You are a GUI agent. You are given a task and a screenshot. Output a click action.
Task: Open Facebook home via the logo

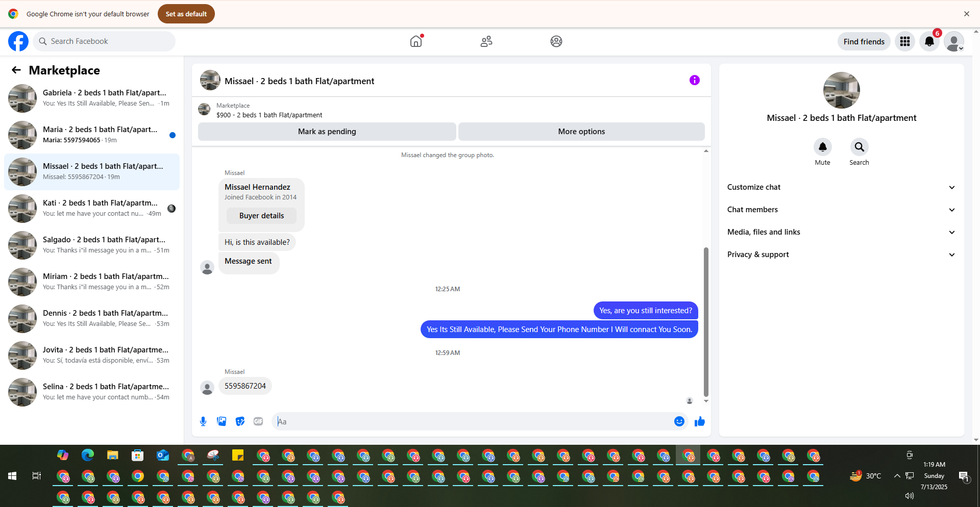18,41
